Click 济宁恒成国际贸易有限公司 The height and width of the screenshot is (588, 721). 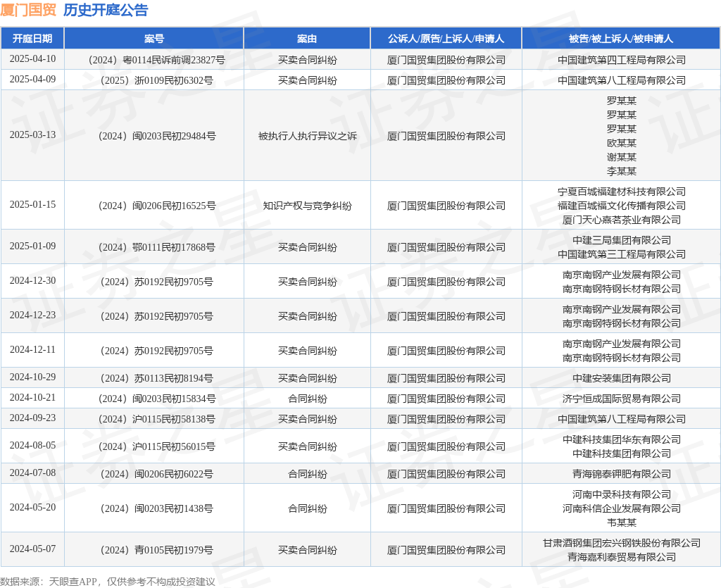click(x=622, y=399)
